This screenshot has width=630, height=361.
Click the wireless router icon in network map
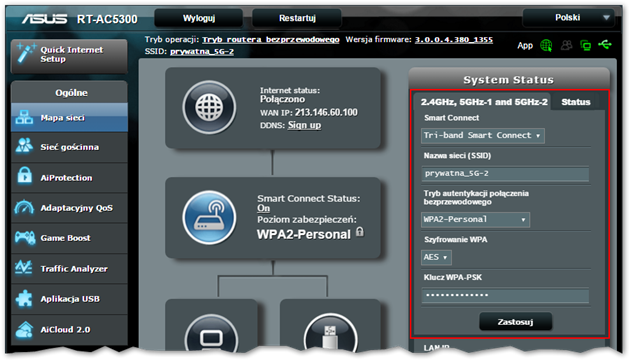coord(209,217)
